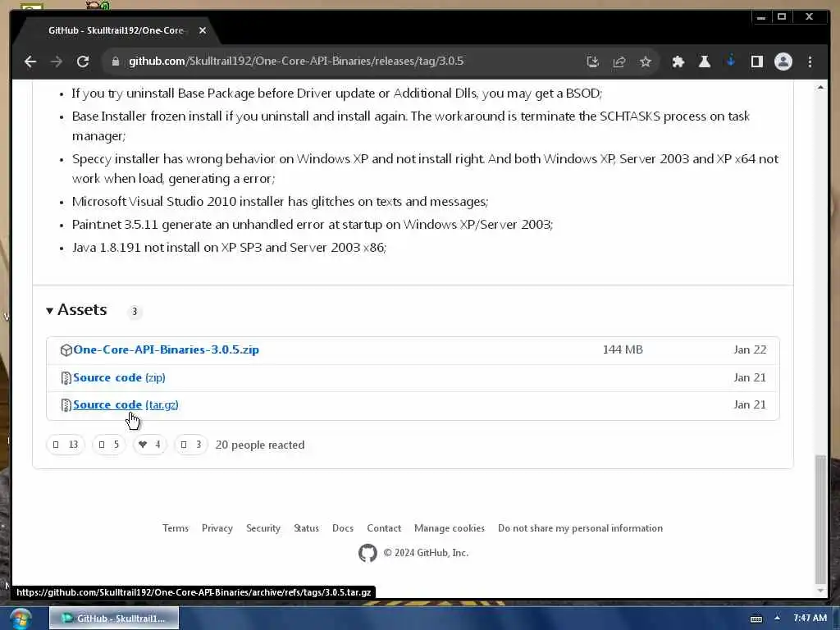Viewport: 840px width, 630px height.
Task: Select the GitHub taskbar window button
Action: click(x=114, y=619)
